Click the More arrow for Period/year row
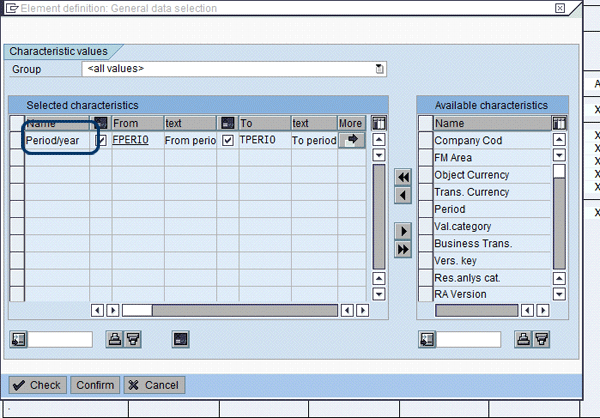Screen dimensions: 600x418 [352, 141]
